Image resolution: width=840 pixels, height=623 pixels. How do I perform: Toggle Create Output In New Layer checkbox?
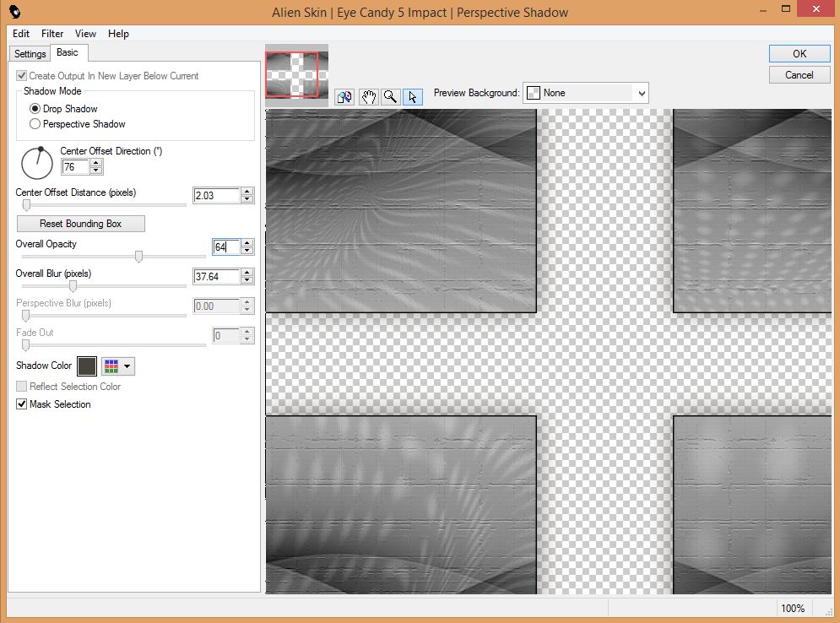pyautogui.click(x=21, y=75)
